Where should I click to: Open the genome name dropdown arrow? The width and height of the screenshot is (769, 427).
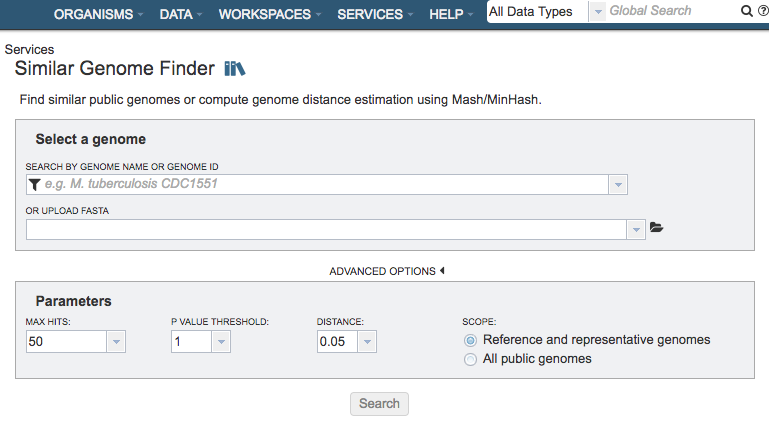click(618, 185)
